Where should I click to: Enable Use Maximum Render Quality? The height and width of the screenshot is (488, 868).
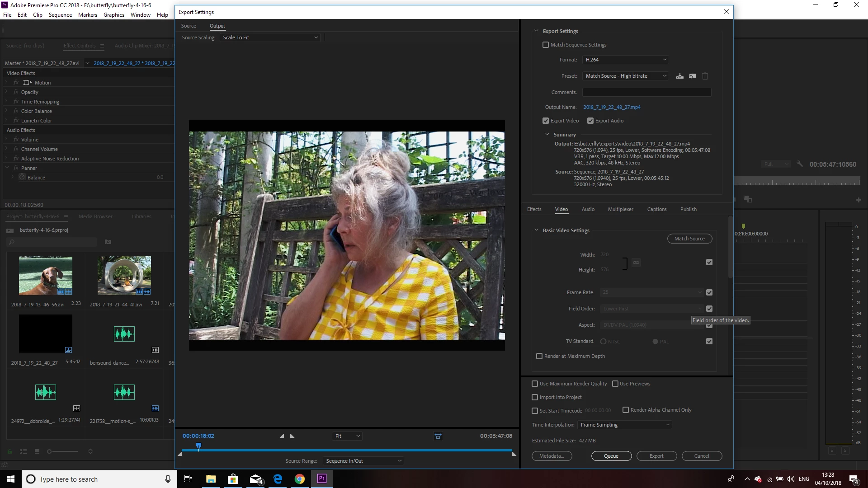click(535, 384)
